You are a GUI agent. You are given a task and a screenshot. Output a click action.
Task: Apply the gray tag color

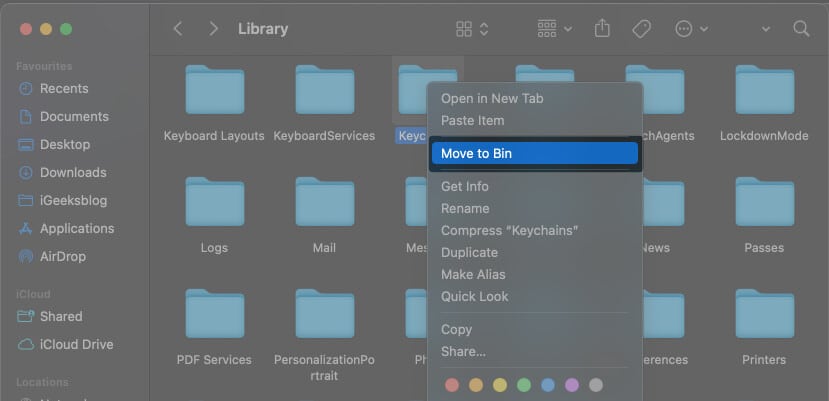596,385
